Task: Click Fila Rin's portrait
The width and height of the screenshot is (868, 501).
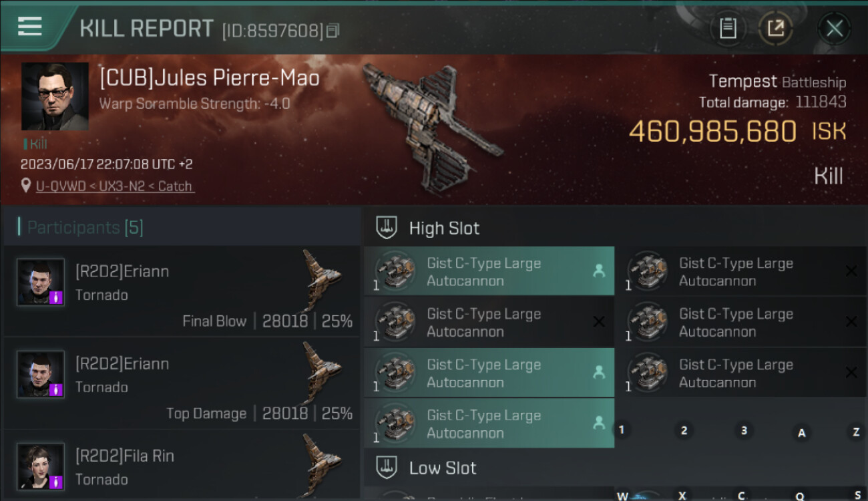Action: [41, 466]
